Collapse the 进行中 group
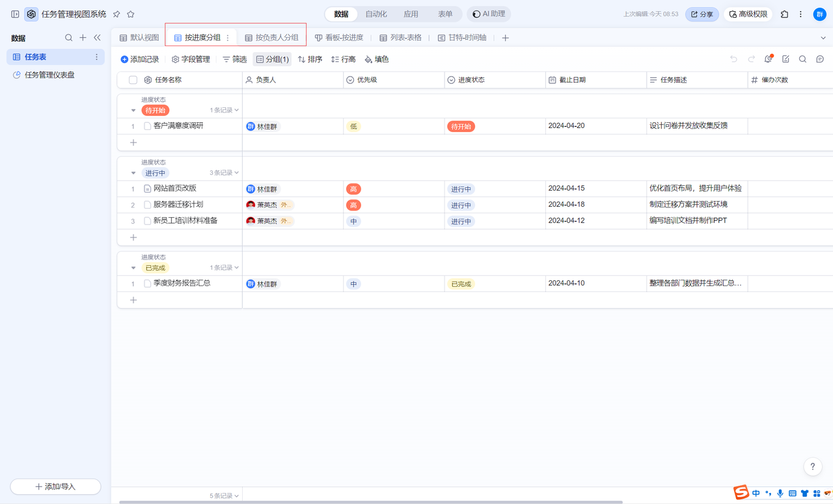This screenshot has width=833, height=504. [x=133, y=173]
